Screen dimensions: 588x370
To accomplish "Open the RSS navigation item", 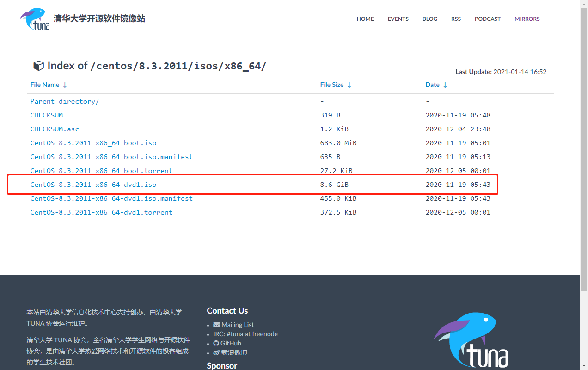I will coord(456,19).
